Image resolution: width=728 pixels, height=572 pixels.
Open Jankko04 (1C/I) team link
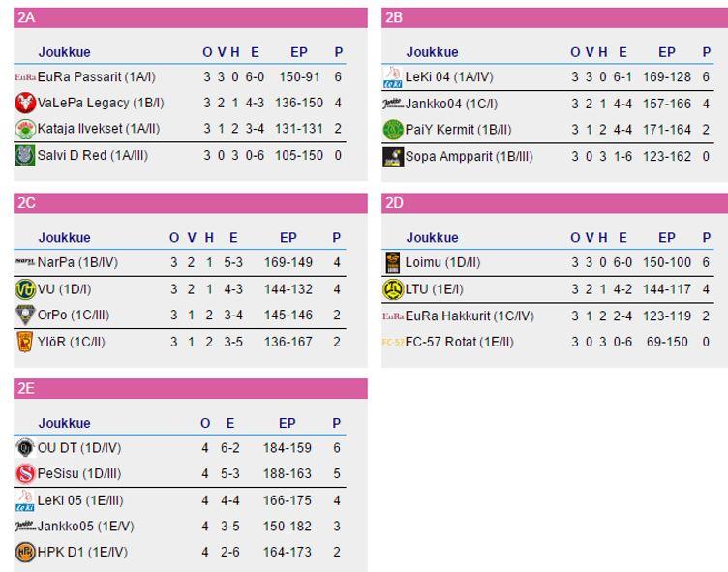pyautogui.click(x=451, y=104)
